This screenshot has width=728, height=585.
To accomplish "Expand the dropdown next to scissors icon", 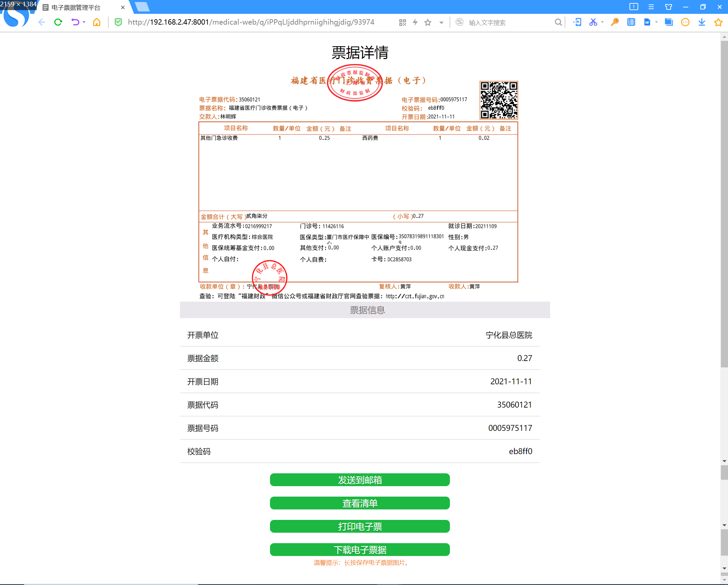I will pyautogui.click(x=603, y=22).
